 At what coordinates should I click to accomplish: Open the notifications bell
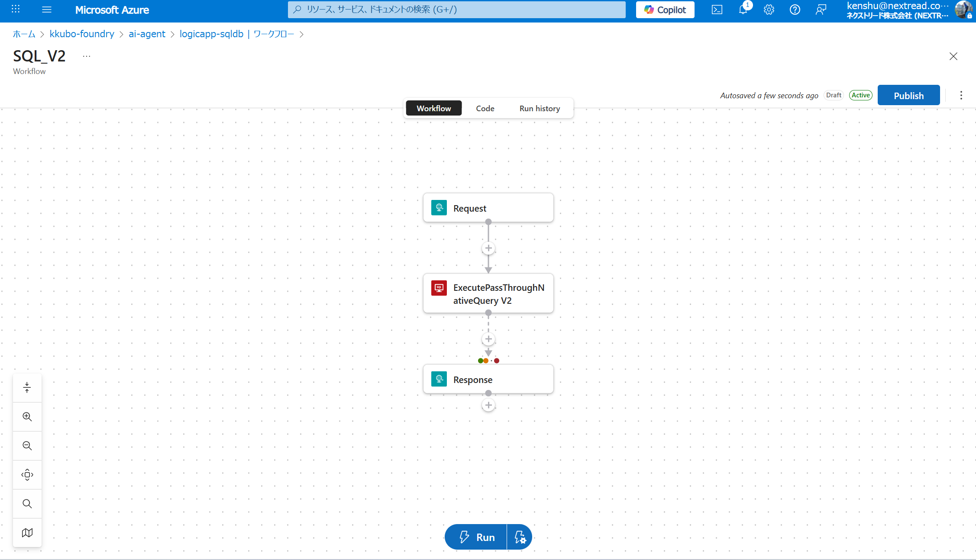click(x=743, y=10)
